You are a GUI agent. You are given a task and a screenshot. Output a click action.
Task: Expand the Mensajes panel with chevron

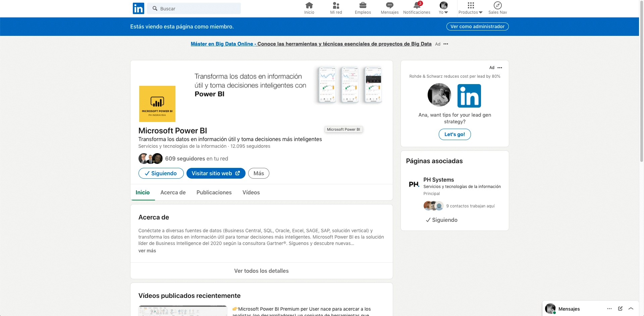pos(631,309)
